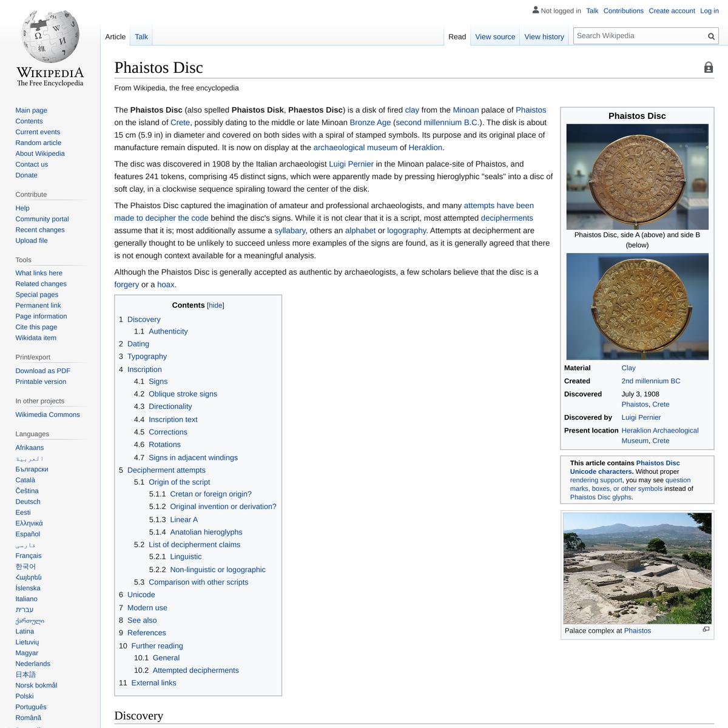Go to Random article
Viewport: 728px width, 728px height.
[38, 143]
